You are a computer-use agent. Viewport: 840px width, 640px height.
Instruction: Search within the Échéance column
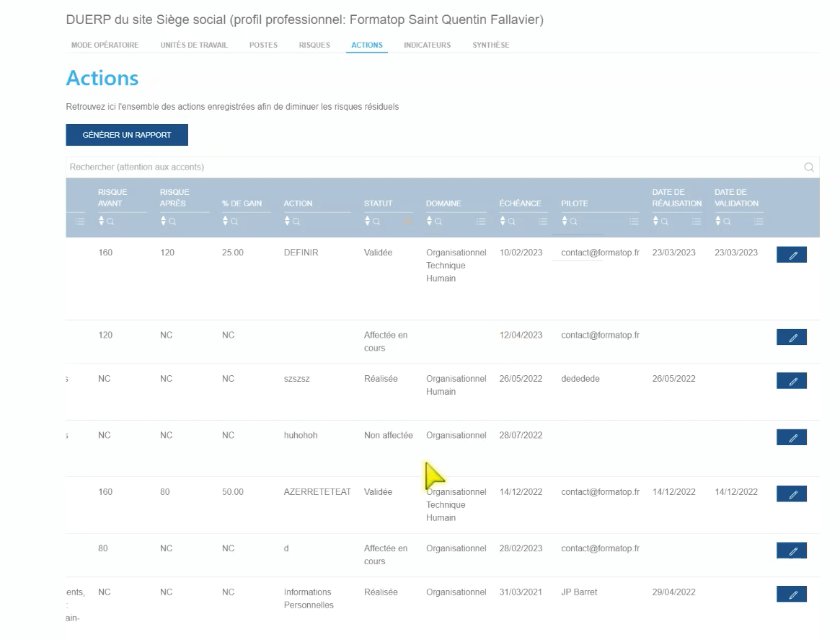click(512, 222)
